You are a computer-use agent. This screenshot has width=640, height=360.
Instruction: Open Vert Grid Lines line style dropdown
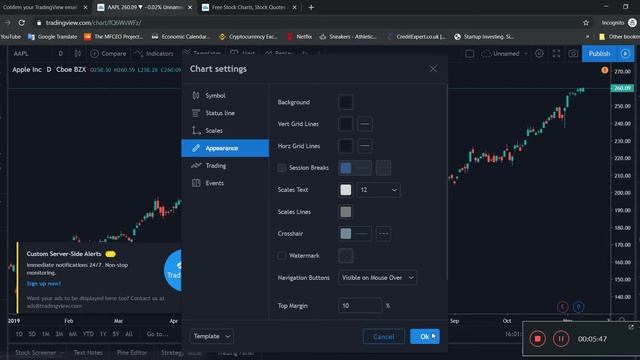tap(365, 124)
